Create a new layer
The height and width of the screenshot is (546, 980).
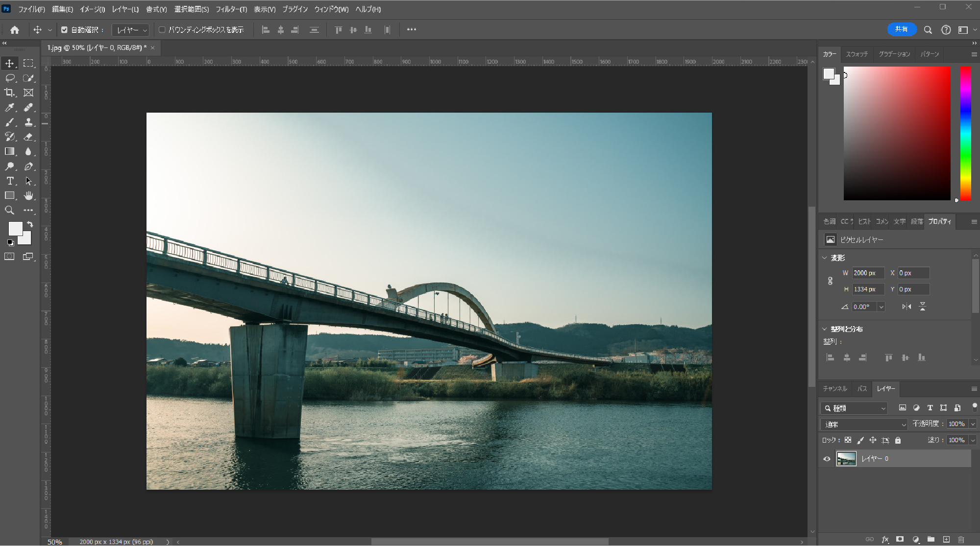click(946, 539)
